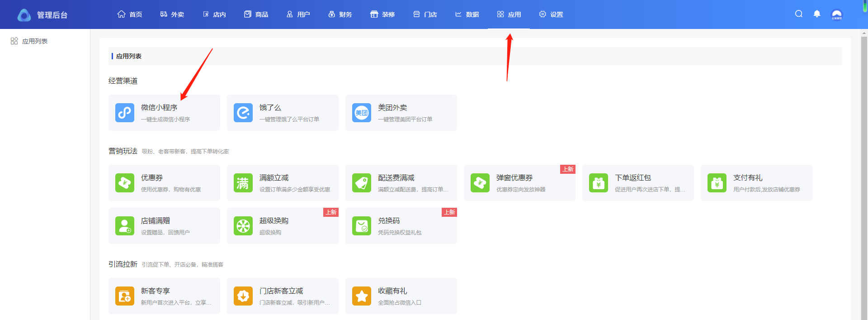Click the 管理后台 logo in header
Image resolution: width=868 pixels, height=320 pixels.
[x=42, y=15]
